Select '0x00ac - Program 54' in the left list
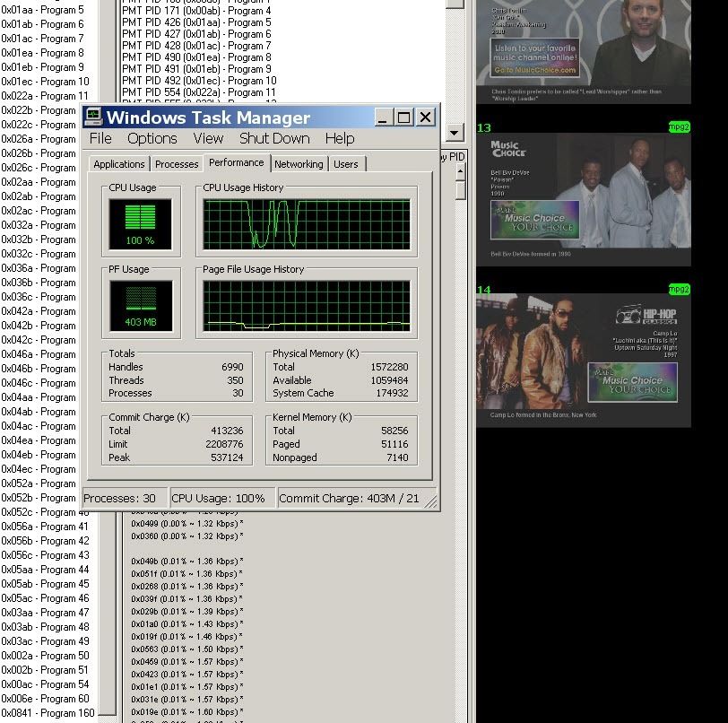Viewport: 728px width, 723px height. [45, 684]
